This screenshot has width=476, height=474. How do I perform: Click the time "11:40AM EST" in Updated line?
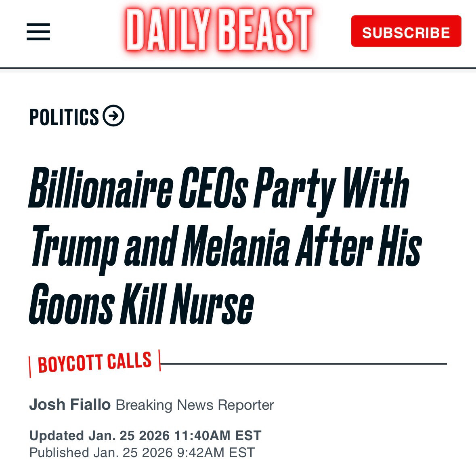point(218,436)
